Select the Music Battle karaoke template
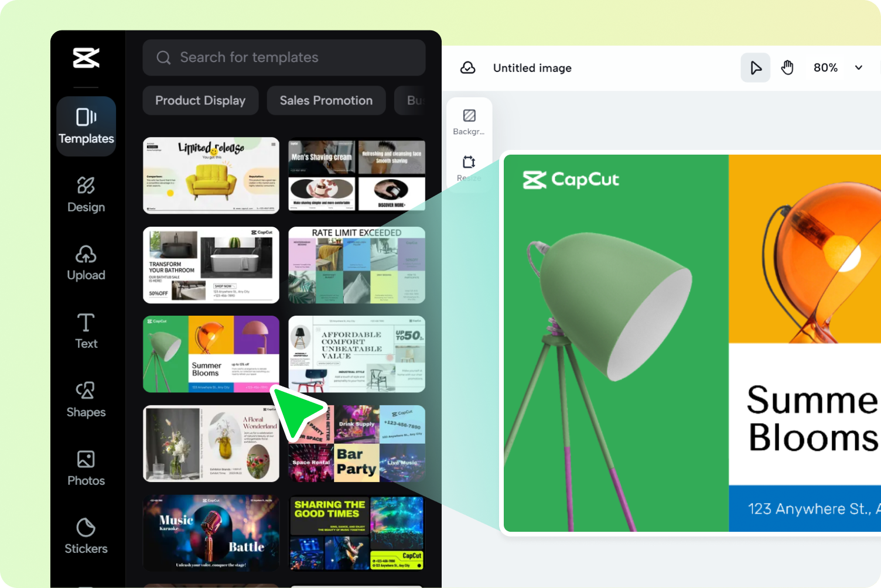The height and width of the screenshot is (588, 881). point(211,533)
